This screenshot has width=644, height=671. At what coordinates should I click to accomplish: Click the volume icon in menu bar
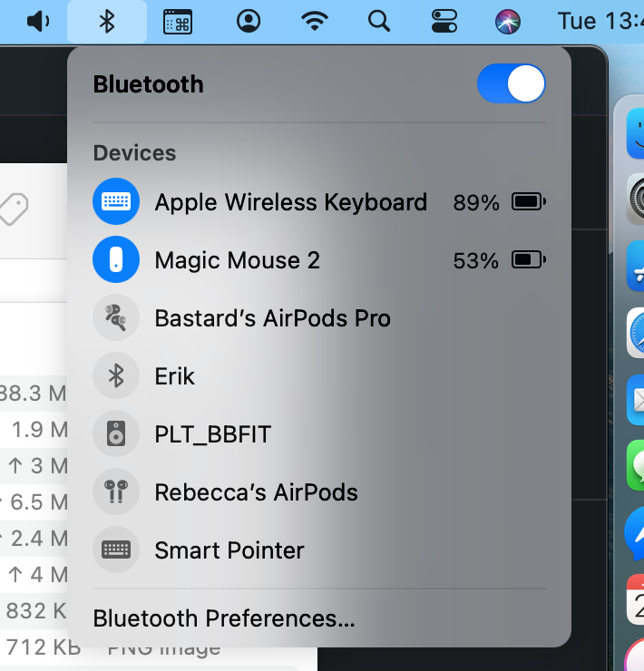38,22
